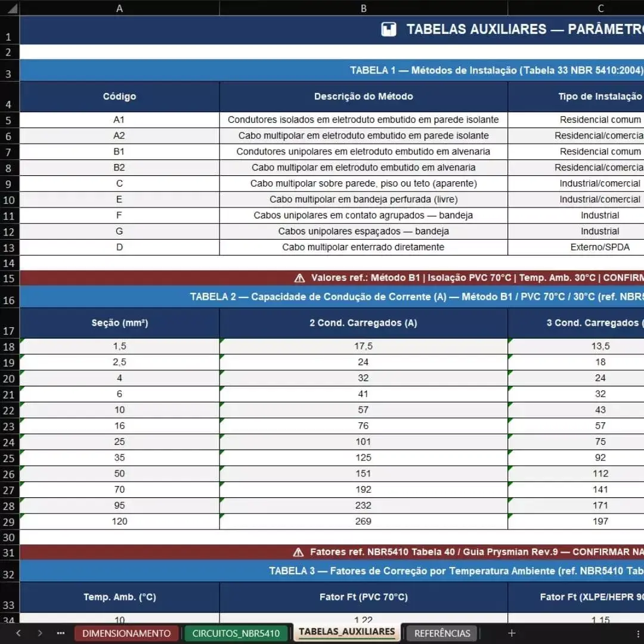Switch to the REFERÊNCIAS sheet tab

[x=442, y=633]
